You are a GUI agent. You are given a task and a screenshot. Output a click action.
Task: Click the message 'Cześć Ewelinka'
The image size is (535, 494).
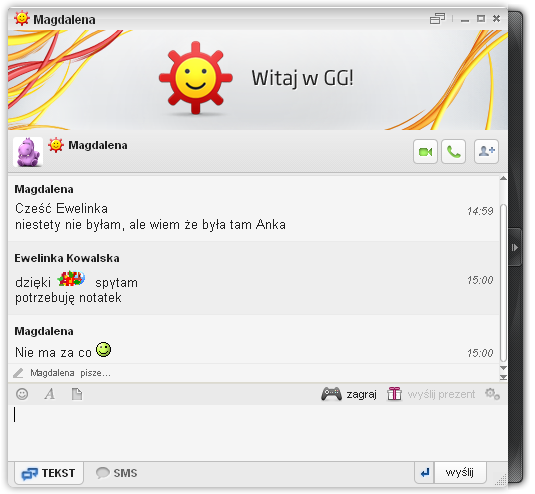(x=61, y=208)
